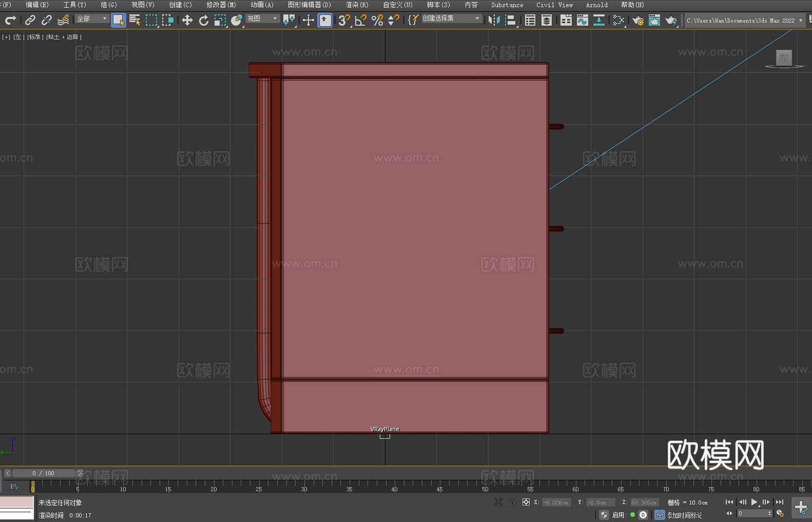Click Select and Manipulate icon
Screen dimensions: 812x522
[x=308, y=20]
